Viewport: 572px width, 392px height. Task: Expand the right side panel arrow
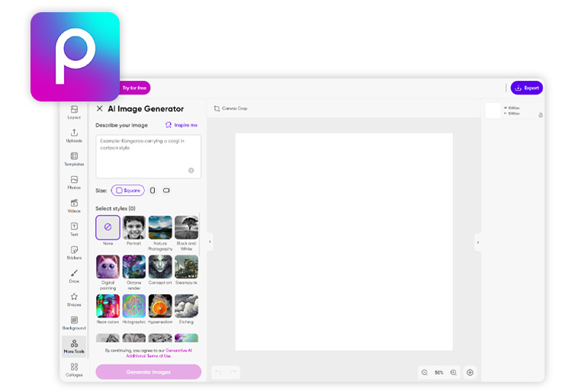(x=477, y=243)
